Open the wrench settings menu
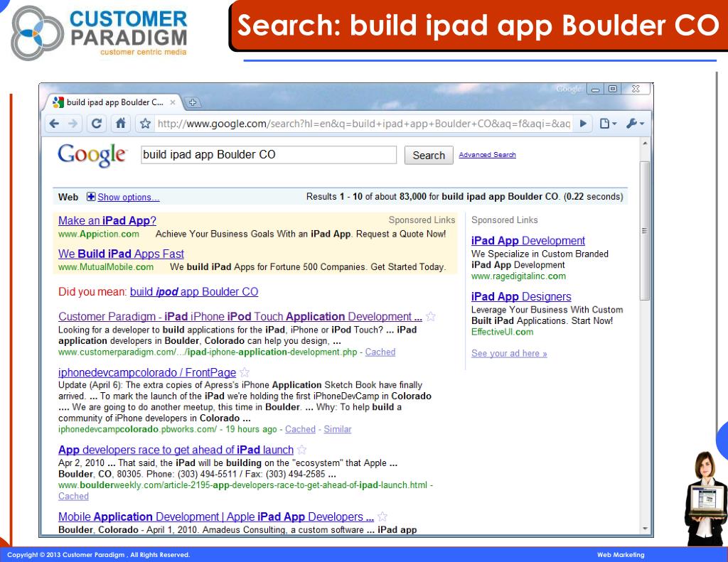 pos(635,124)
